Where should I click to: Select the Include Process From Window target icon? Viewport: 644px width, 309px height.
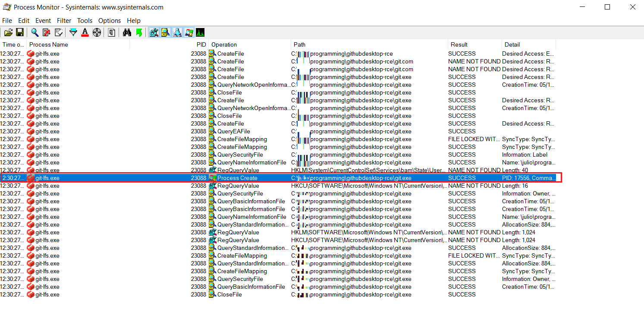tap(97, 32)
